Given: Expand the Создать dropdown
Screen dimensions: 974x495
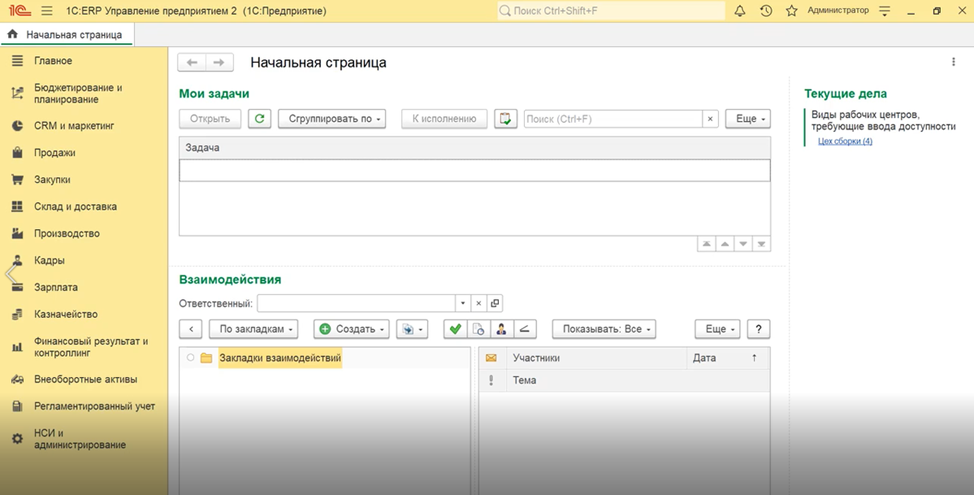Looking at the screenshot, I should tap(352, 329).
